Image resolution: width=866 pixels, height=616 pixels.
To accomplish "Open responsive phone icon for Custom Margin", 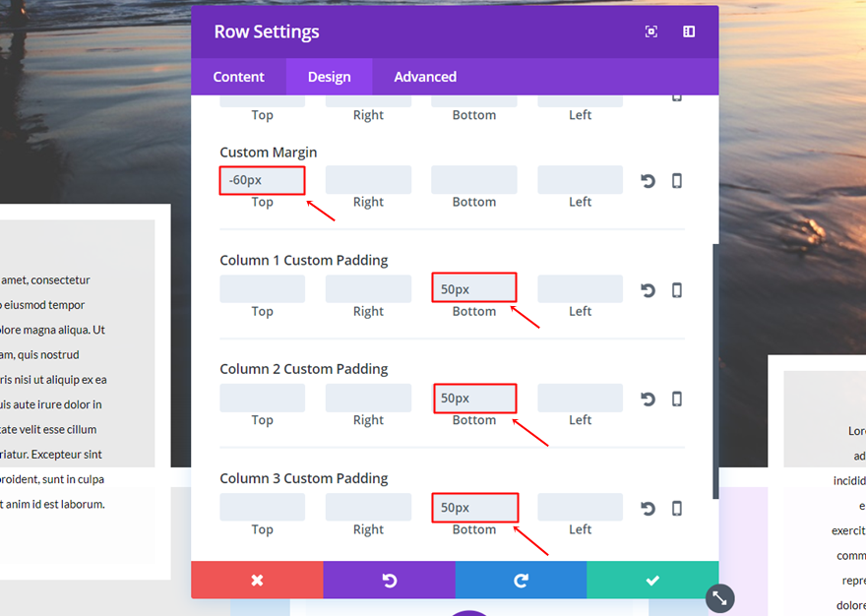I will coord(677,181).
